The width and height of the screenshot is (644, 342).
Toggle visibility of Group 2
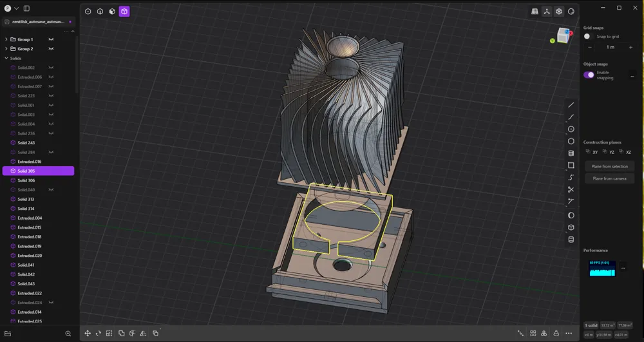pyautogui.click(x=51, y=49)
